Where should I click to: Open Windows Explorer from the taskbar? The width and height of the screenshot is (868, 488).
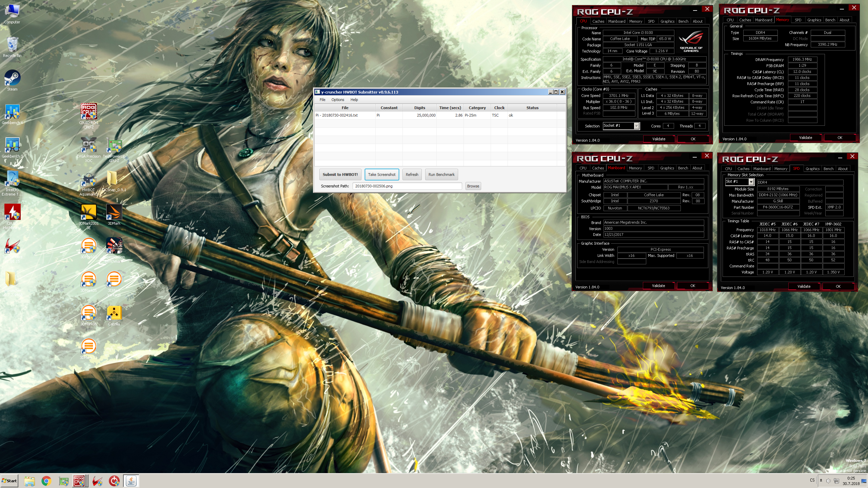click(x=29, y=481)
